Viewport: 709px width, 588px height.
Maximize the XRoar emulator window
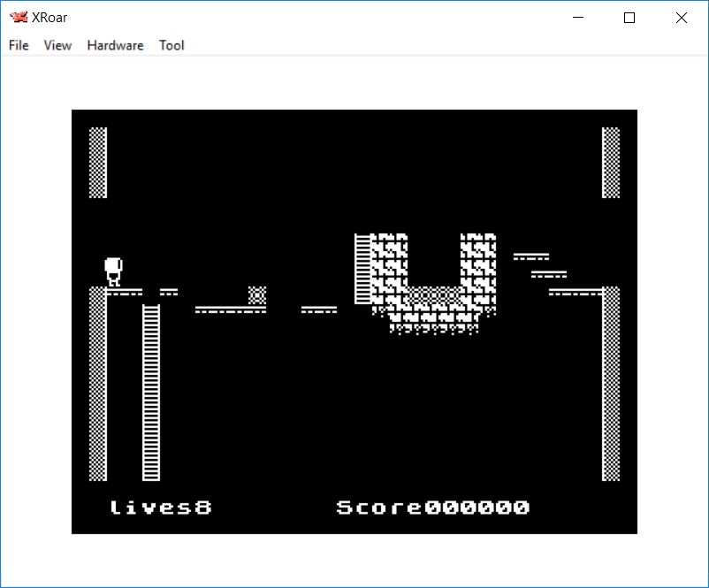pos(629,18)
